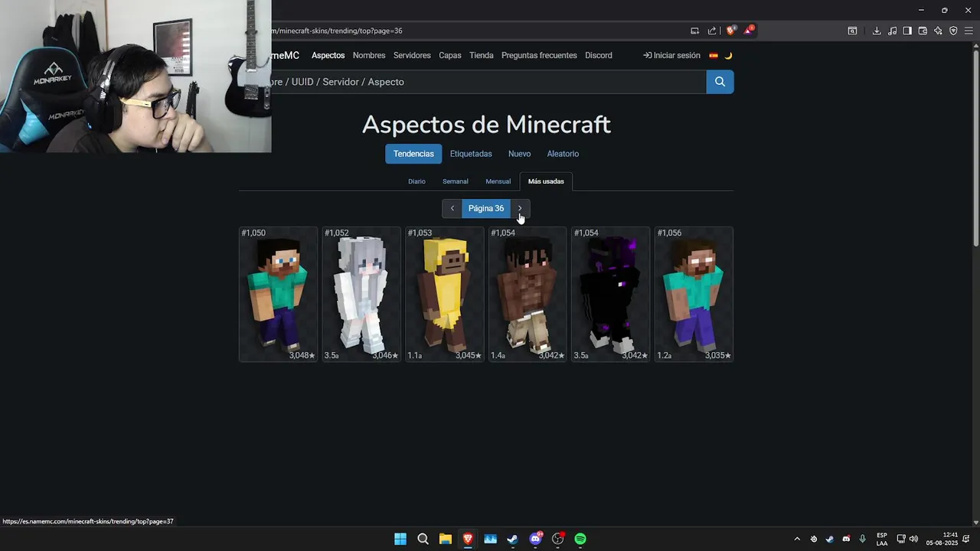Click the microphone tray icon

click(863, 539)
